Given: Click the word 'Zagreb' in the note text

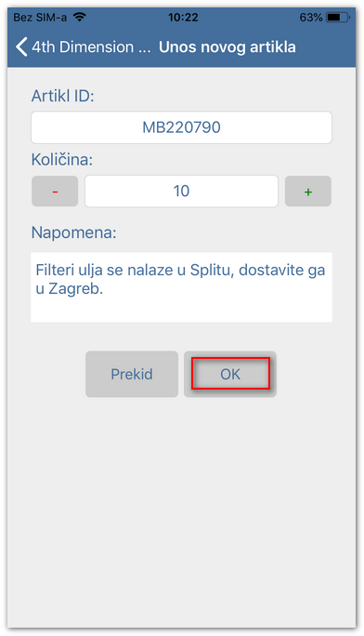Looking at the screenshot, I should tap(74, 289).
